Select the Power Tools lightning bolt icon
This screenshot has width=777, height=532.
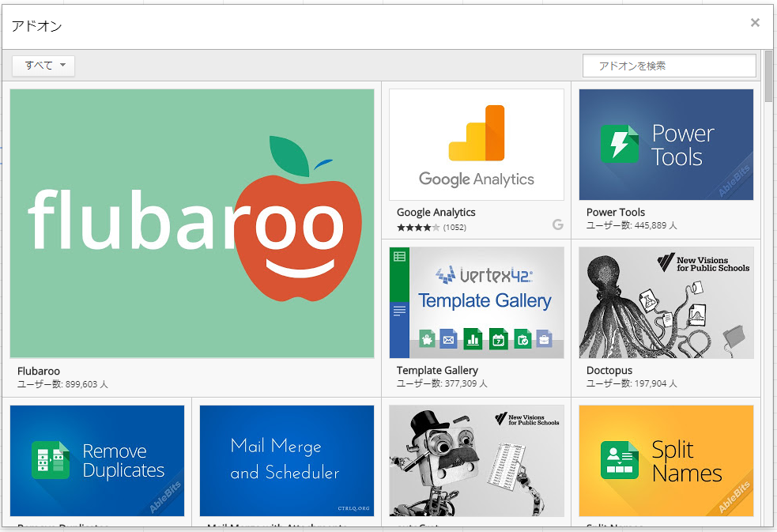(x=620, y=144)
